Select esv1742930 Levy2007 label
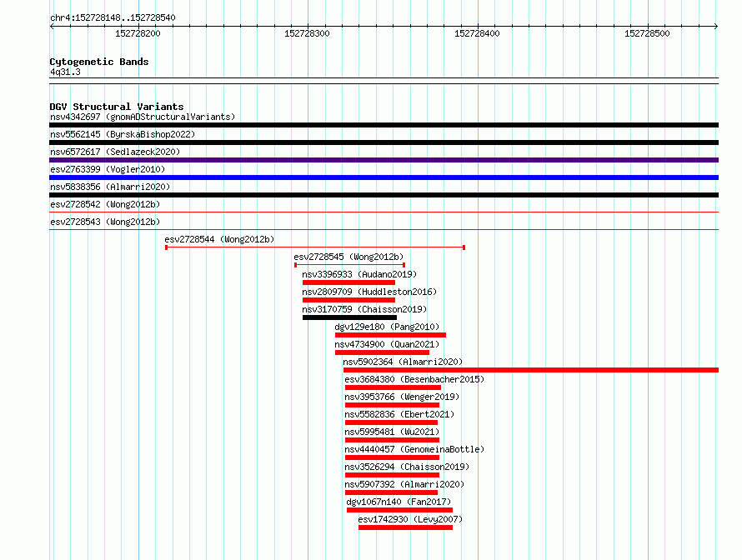Viewport: 742px width, 560px height. [x=410, y=519]
